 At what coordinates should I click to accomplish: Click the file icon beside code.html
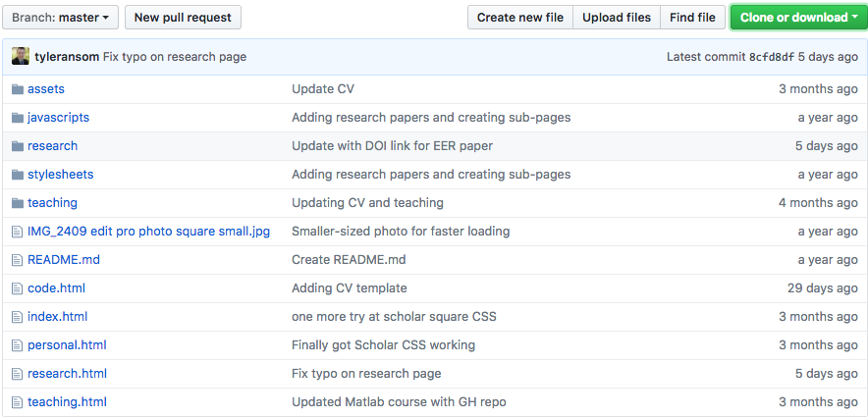pyautogui.click(x=17, y=288)
